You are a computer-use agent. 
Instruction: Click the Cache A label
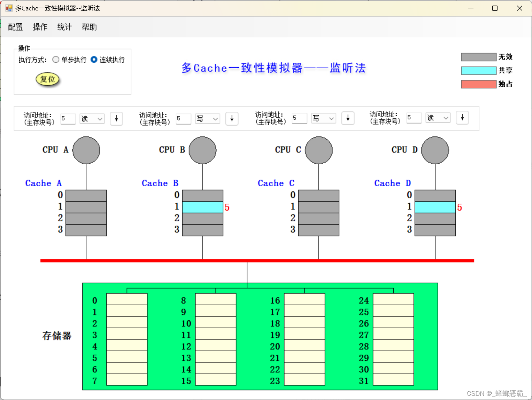pyautogui.click(x=44, y=183)
